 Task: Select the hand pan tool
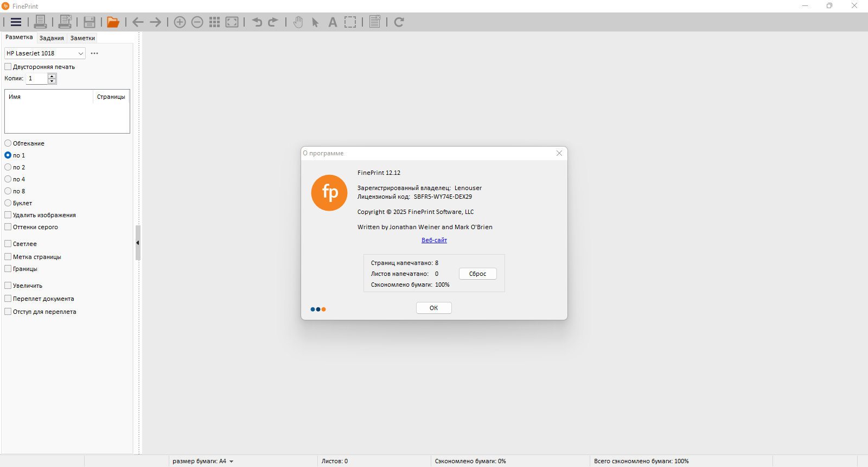click(298, 22)
